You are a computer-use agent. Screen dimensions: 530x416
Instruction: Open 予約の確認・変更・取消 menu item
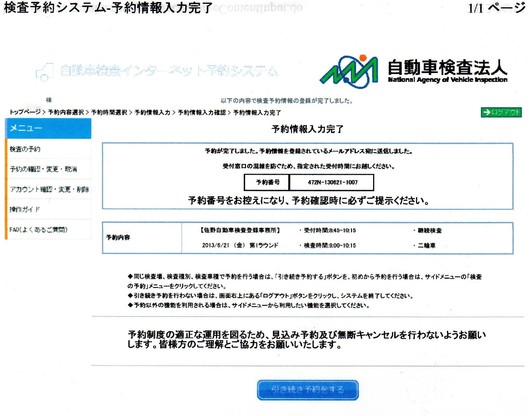point(48,169)
